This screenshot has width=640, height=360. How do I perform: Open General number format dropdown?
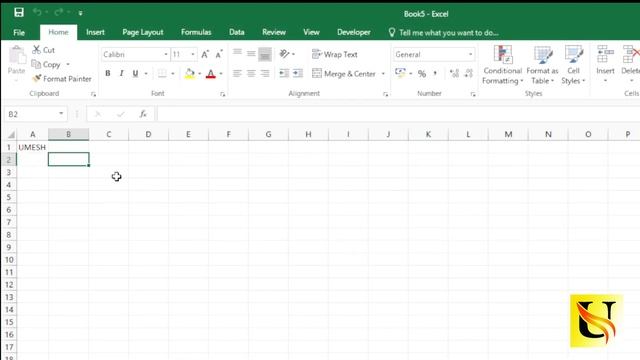point(470,54)
